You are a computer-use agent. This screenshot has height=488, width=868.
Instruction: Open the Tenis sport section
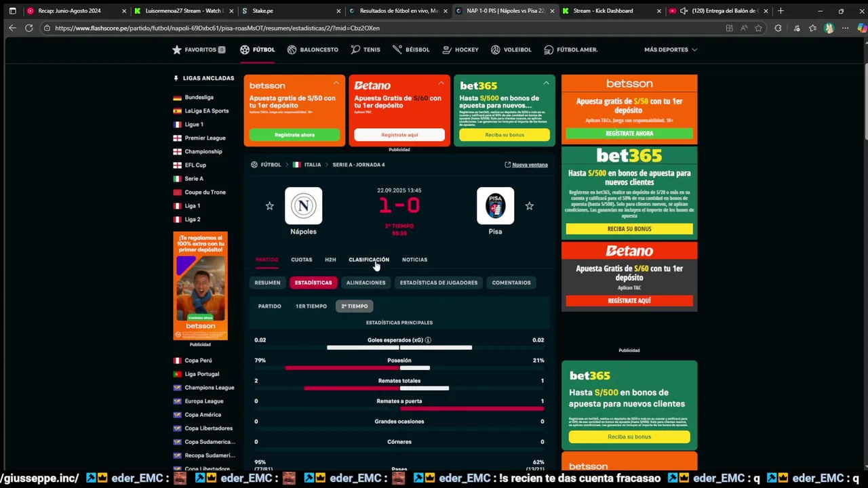(x=366, y=49)
